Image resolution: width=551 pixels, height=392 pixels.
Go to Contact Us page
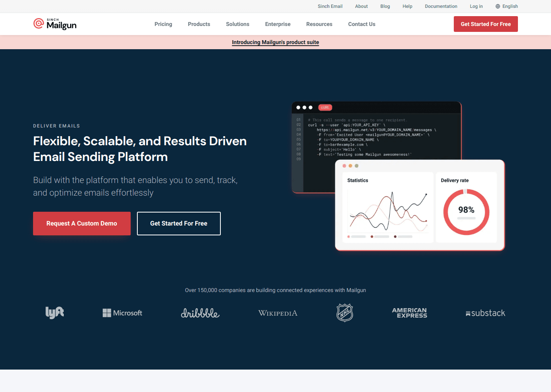click(362, 24)
